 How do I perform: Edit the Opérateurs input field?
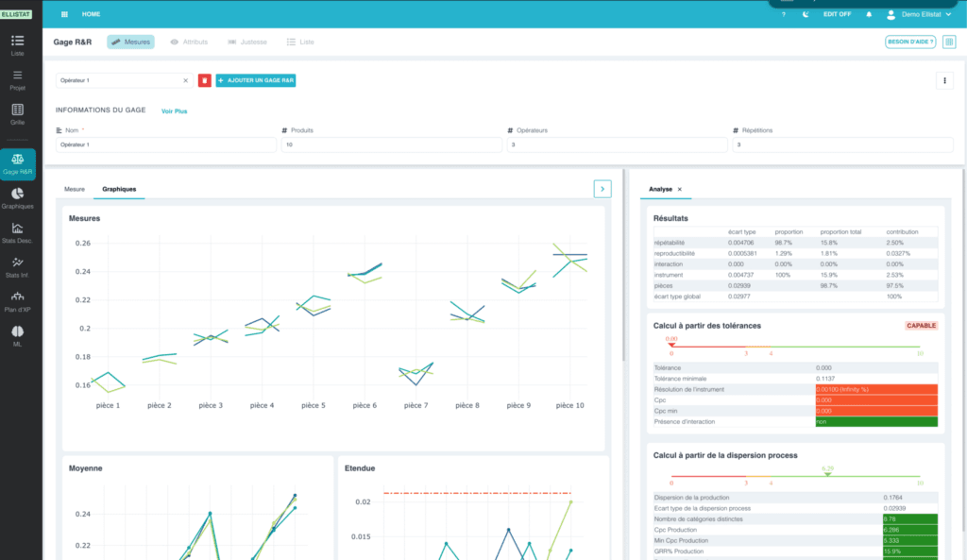pyautogui.click(x=618, y=144)
